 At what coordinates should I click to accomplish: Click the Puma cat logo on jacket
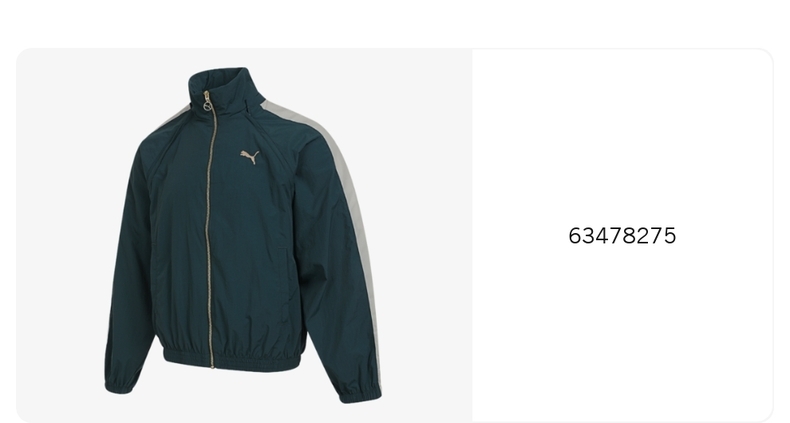tap(250, 157)
